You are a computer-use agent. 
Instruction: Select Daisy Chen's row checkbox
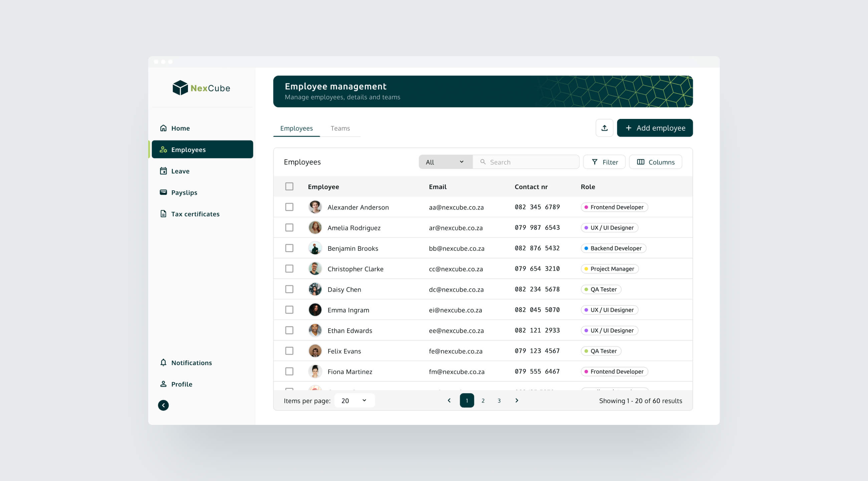coord(289,289)
